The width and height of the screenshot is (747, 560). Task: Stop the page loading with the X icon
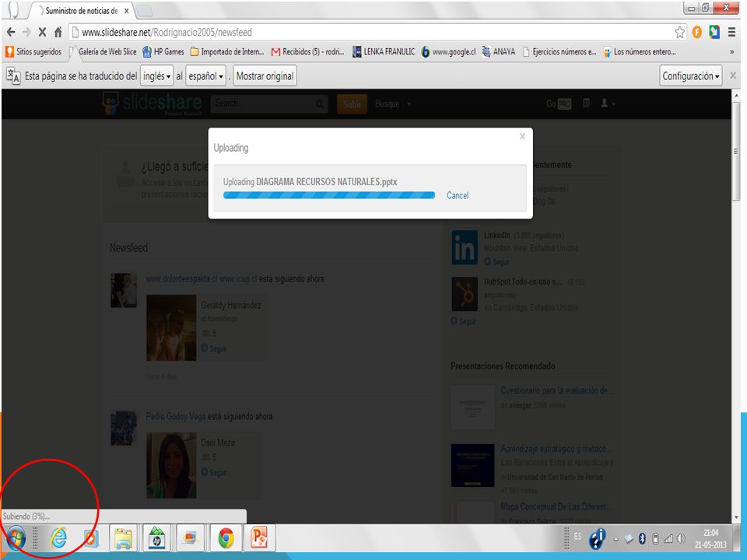coord(42,32)
